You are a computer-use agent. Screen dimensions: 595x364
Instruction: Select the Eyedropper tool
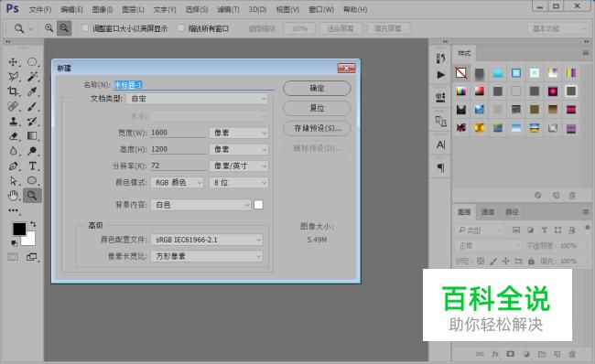(x=32, y=91)
